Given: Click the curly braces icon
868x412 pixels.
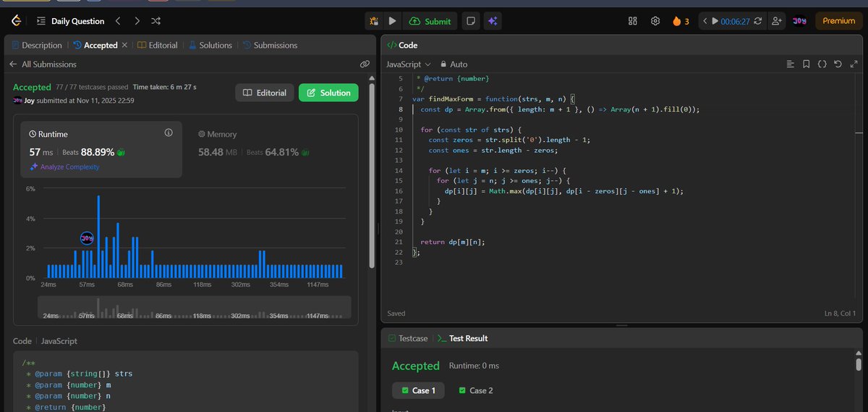Looking at the screenshot, I should click(822, 64).
